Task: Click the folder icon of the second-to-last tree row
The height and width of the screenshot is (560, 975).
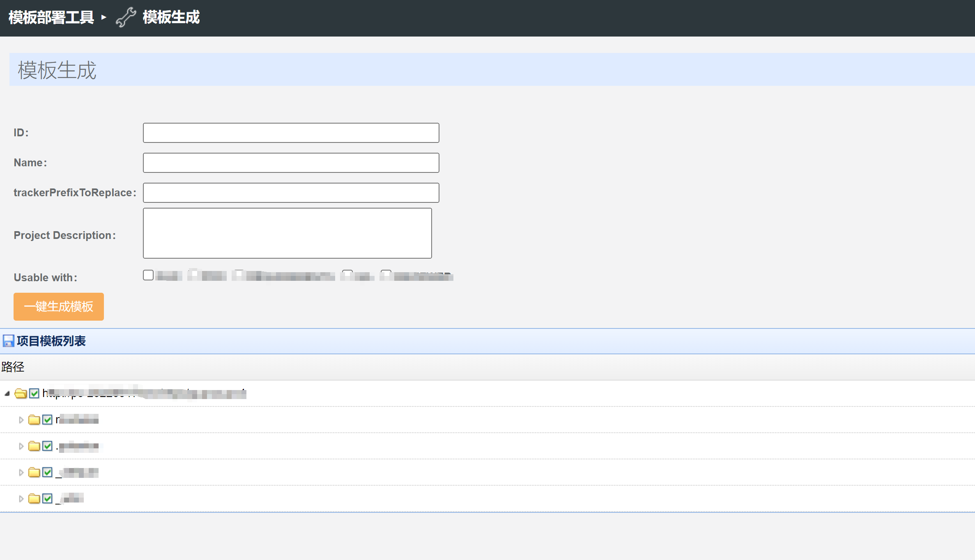Action: pos(34,472)
